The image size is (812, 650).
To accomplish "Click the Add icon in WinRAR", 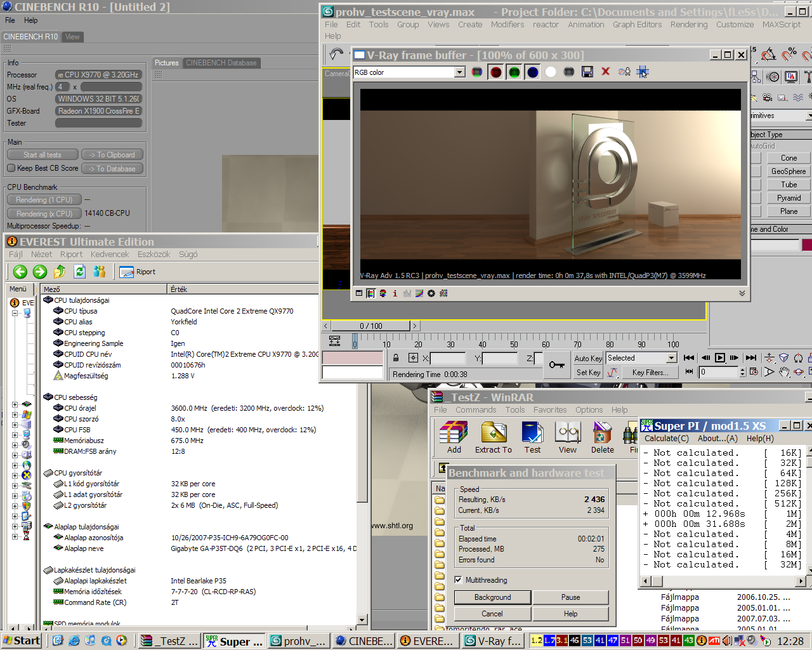I will tap(454, 438).
